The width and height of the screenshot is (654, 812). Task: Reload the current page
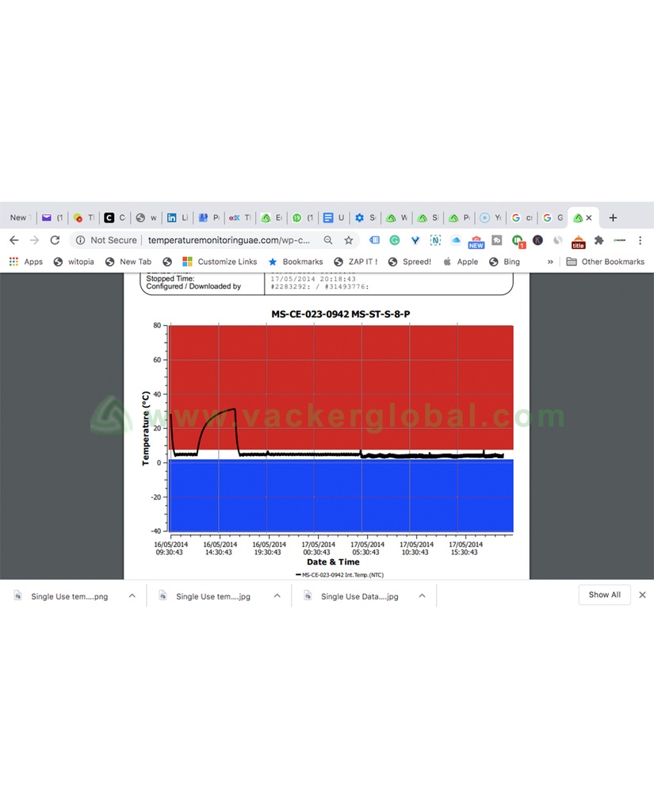[x=55, y=240]
